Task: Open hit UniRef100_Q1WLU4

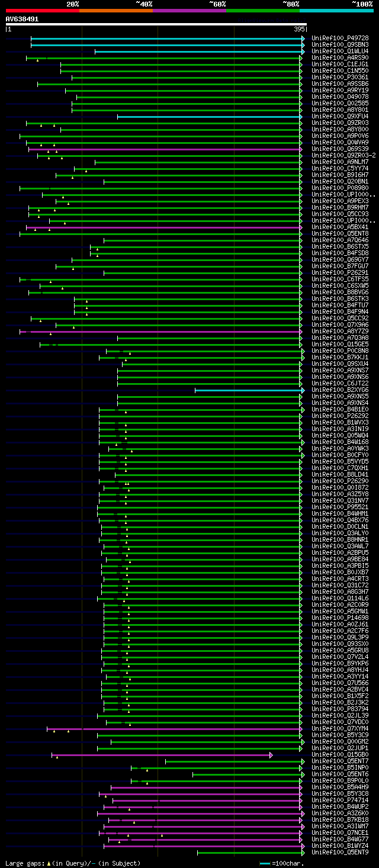Action: (340, 51)
